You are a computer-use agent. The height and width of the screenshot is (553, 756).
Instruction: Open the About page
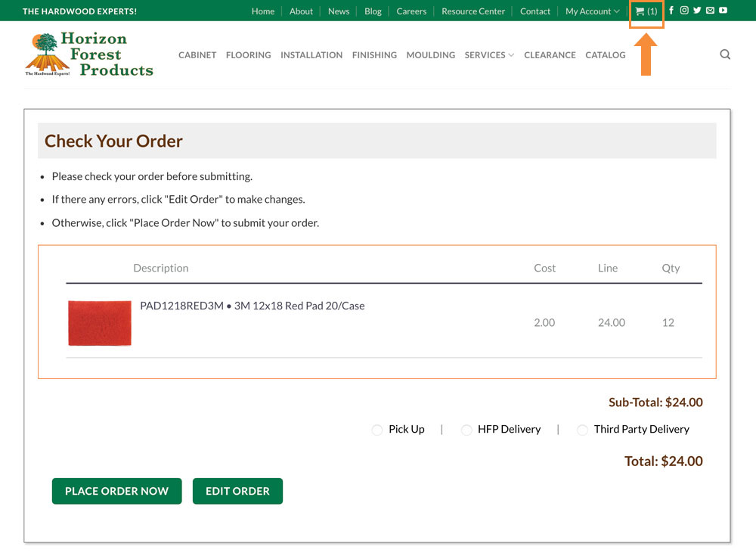(301, 11)
